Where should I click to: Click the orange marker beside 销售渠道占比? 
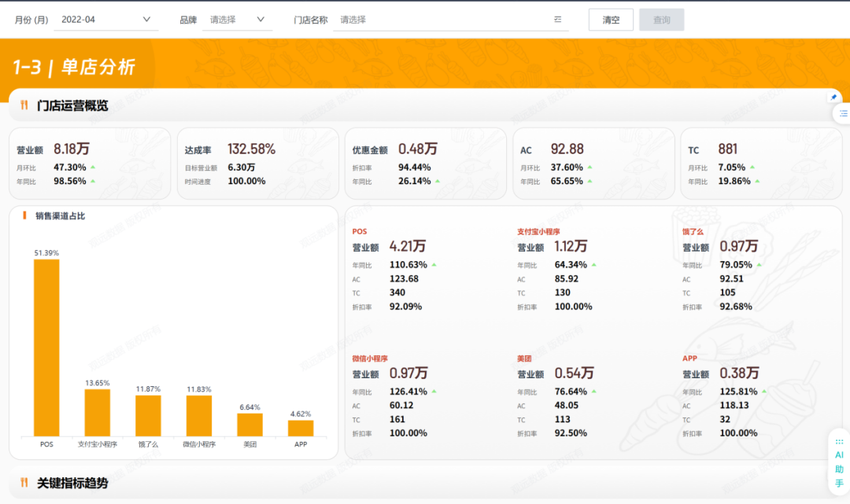click(24, 215)
